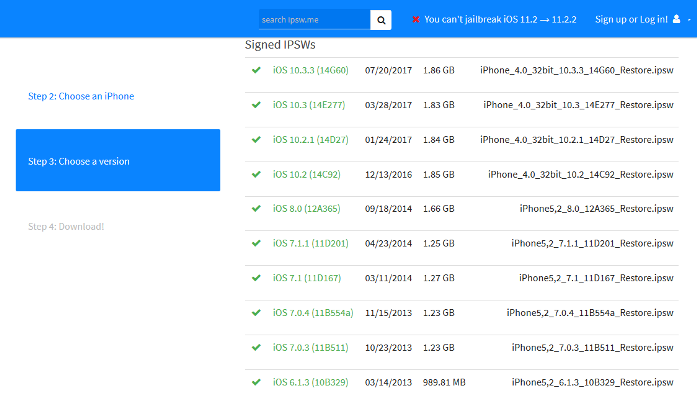Click iPhone5,2_8.0_12A365_Restore.ipsw filename
This screenshot has height=407, width=697.
coord(597,209)
